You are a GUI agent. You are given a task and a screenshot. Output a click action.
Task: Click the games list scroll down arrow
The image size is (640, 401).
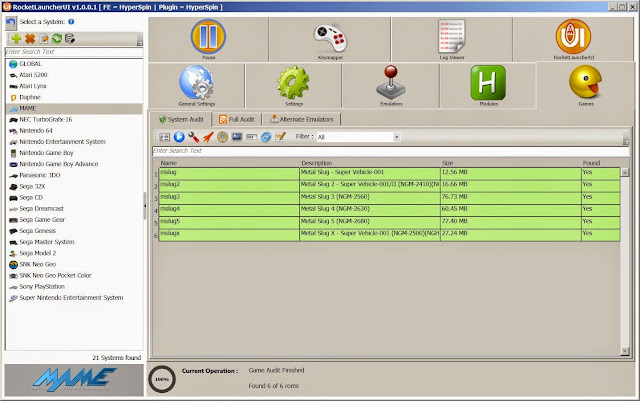tap(625, 351)
